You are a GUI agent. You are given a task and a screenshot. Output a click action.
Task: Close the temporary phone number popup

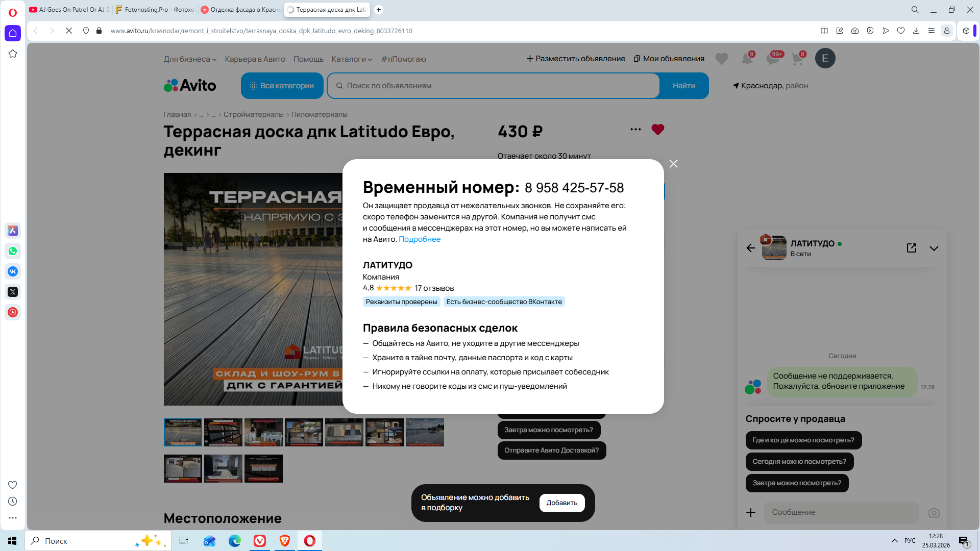673,164
